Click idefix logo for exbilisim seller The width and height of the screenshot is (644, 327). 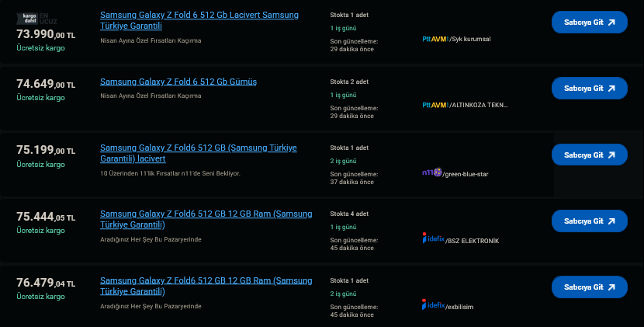tap(433, 304)
